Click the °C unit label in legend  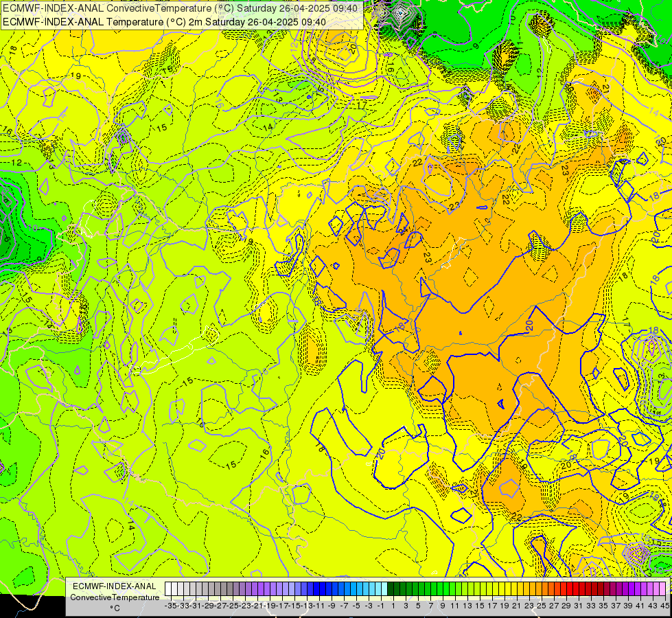click(x=115, y=608)
